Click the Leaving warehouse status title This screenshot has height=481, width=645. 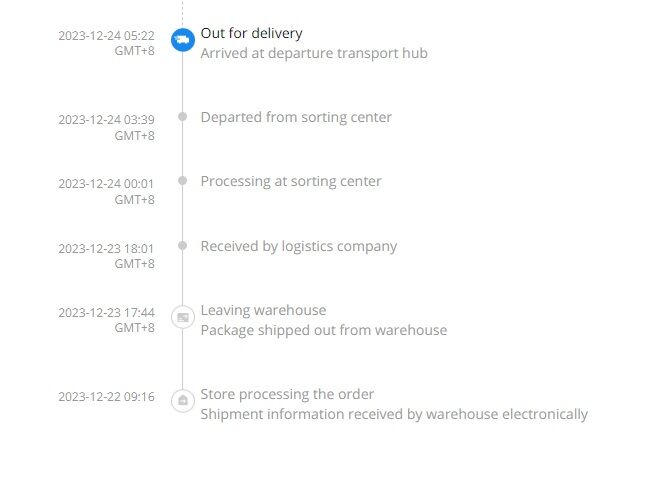pos(263,310)
